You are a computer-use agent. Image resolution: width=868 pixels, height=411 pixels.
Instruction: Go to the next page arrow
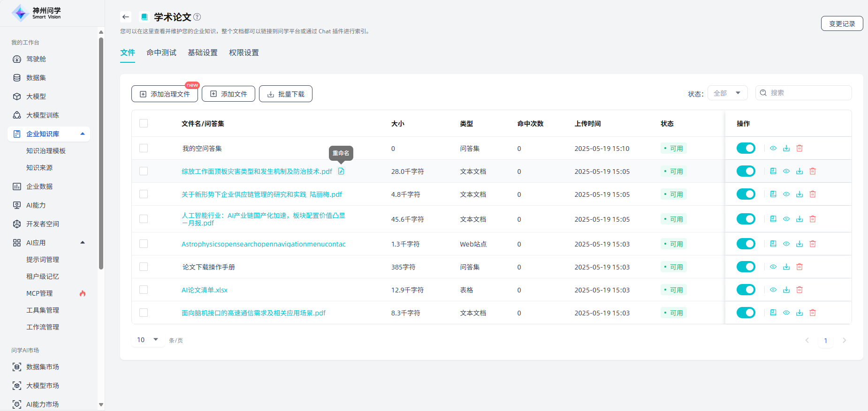click(844, 340)
